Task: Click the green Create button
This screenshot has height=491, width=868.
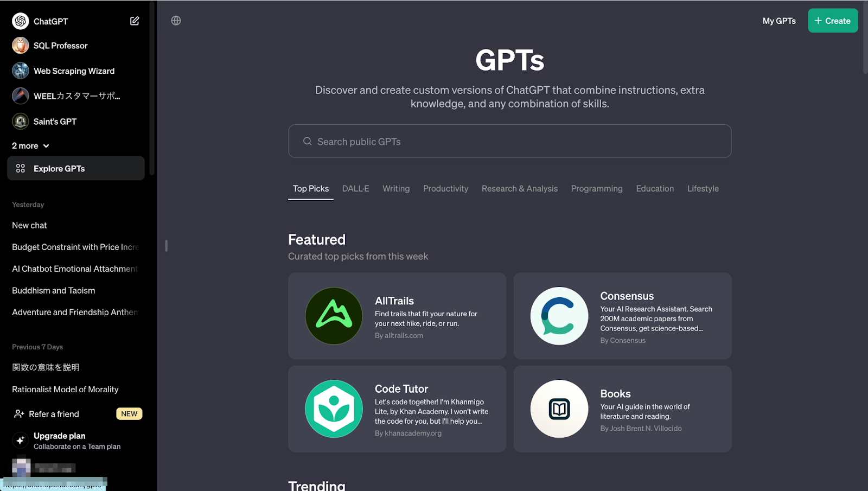Action: coord(833,21)
